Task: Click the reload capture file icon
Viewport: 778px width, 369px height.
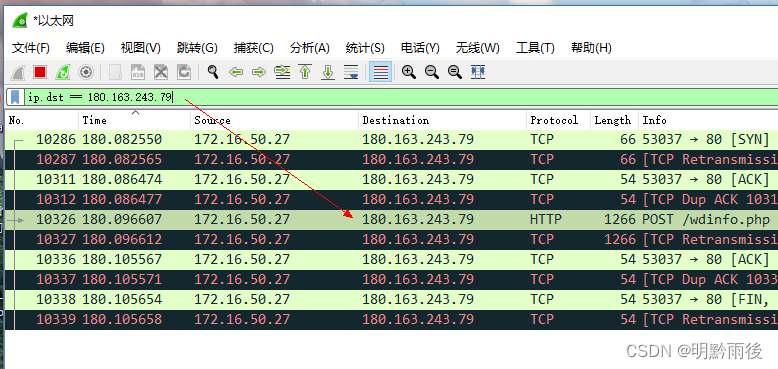Action: point(184,72)
